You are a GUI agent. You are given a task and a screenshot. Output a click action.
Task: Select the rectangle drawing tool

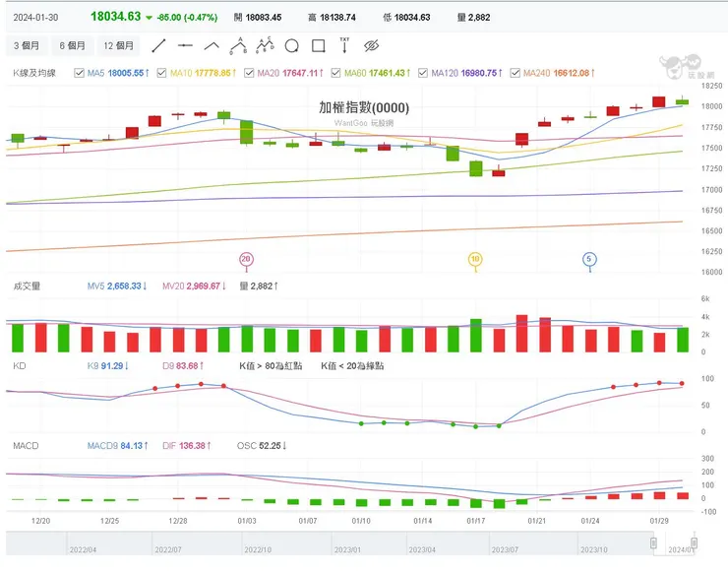319,45
